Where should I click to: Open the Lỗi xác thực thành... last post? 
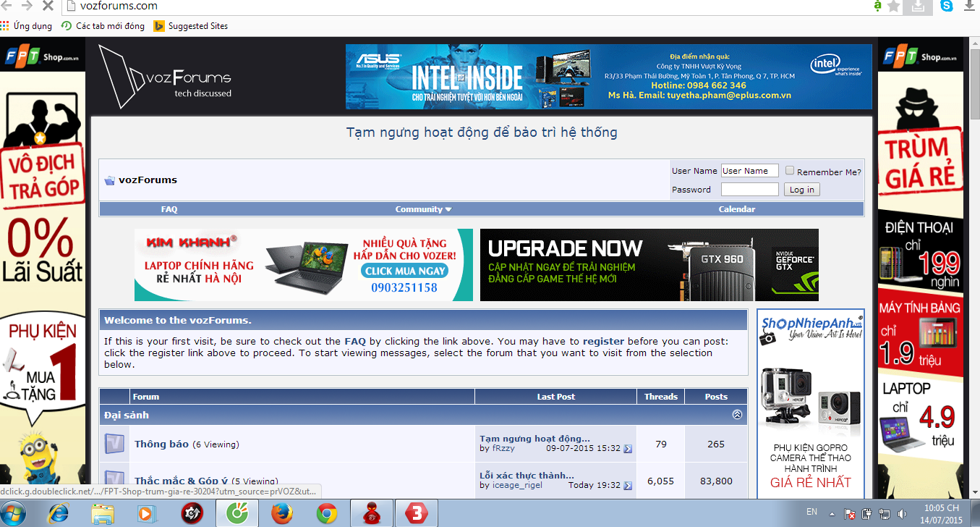(x=527, y=476)
